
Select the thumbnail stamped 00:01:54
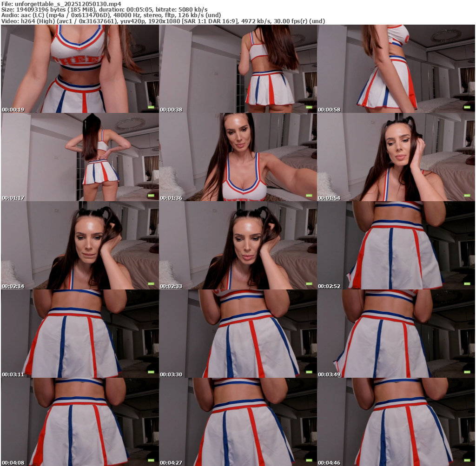click(x=396, y=157)
